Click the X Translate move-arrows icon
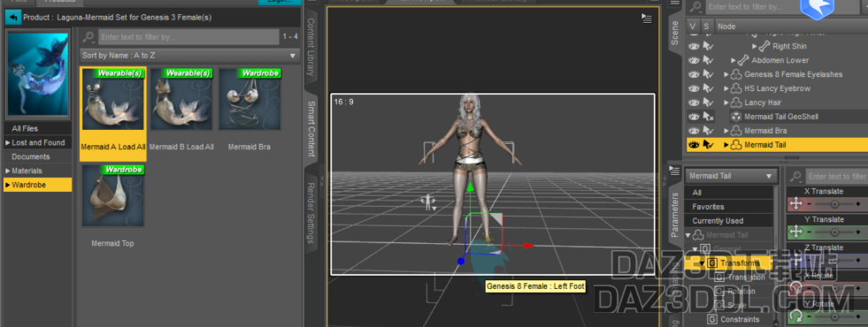Image resolution: width=868 pixels, height=327 pixels. (796, 204)
